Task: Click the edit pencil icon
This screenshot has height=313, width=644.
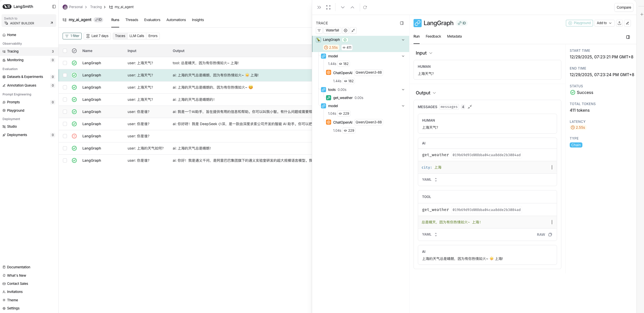Action: [628, 23]
